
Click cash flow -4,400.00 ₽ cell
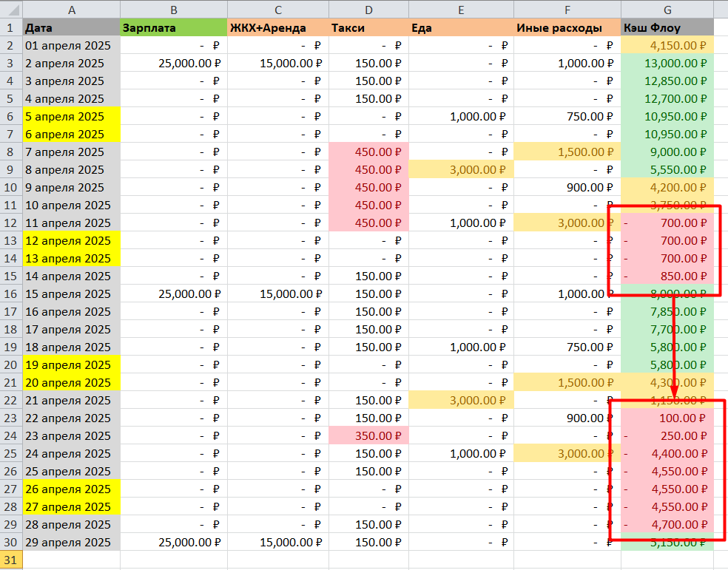click(667, 454)
